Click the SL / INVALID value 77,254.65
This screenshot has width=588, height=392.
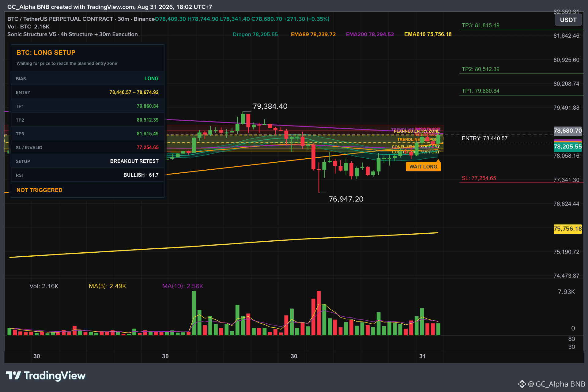[148, 148]
